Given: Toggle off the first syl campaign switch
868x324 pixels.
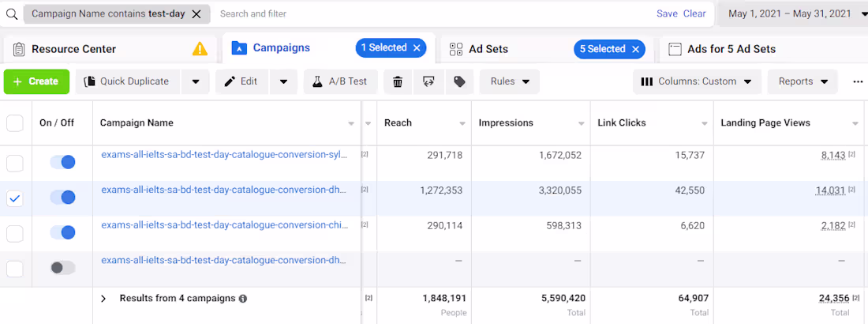Looking at the screenshot, I should pyautogui.click(x=62, y=162).
